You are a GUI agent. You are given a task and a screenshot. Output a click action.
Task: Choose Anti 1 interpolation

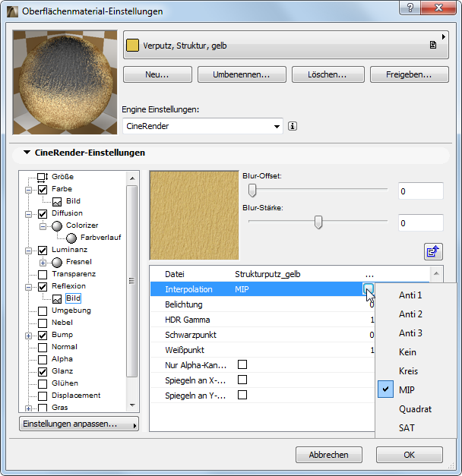tap(416, 295)
